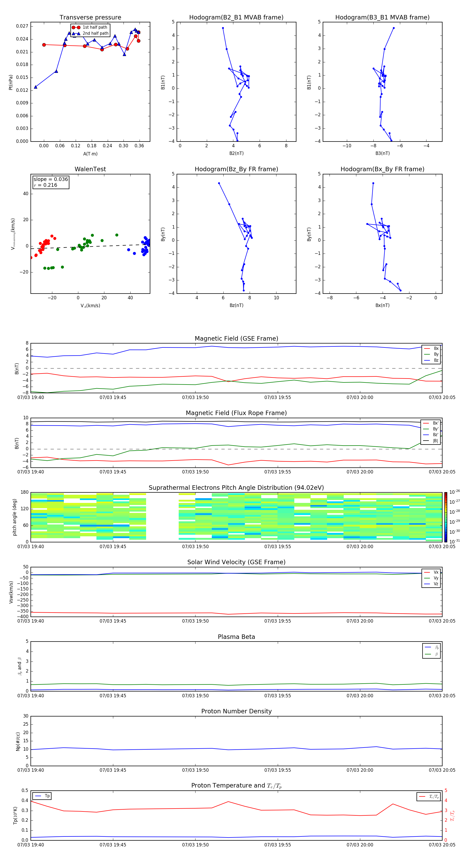473x868 pixels.
Task: Select '2nd half path' legend entry
Action: (x=90, y=33)
